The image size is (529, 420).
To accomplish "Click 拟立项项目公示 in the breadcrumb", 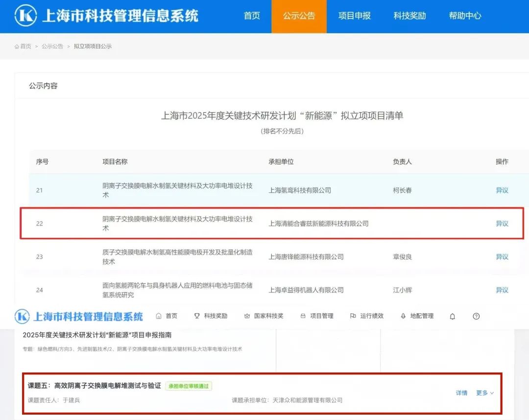I will click(93, 46).
